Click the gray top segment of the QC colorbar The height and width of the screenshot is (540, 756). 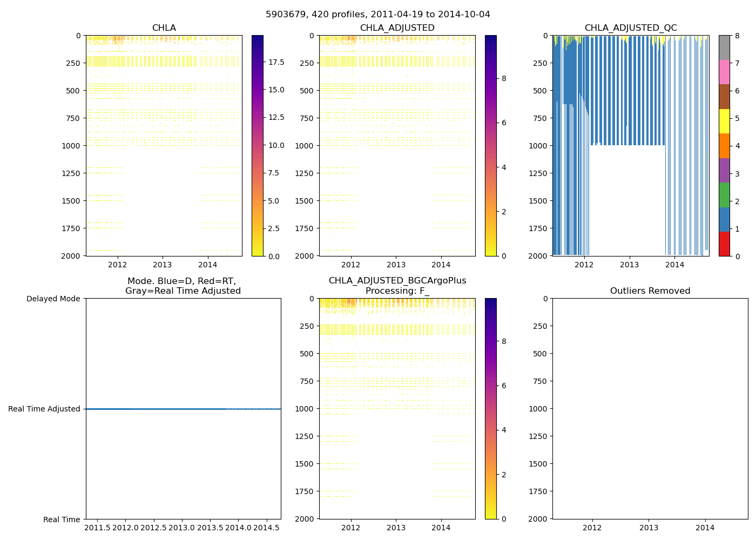pyautogui.click(x=724, y=48)
